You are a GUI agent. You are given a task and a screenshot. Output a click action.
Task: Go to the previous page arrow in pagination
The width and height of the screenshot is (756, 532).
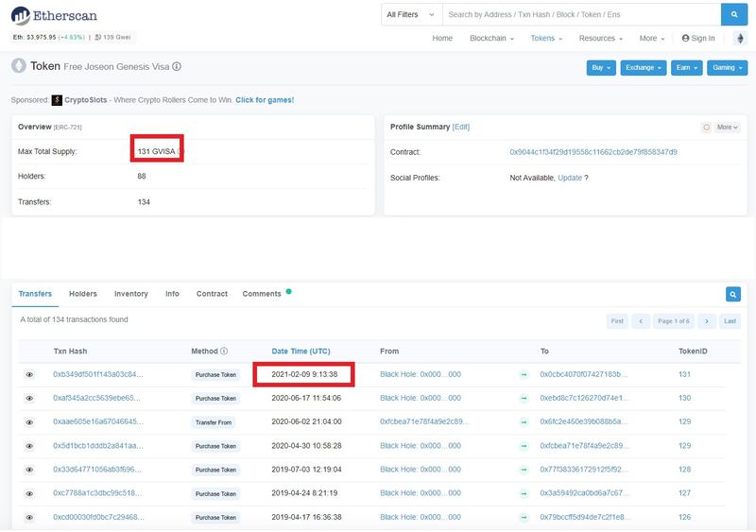point(641,321)
